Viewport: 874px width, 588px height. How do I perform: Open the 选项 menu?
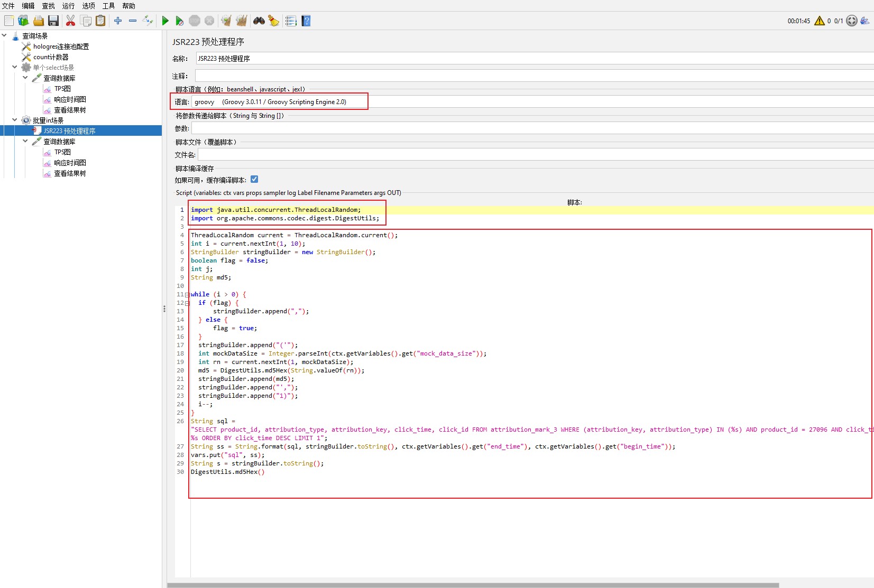point(88,6)
